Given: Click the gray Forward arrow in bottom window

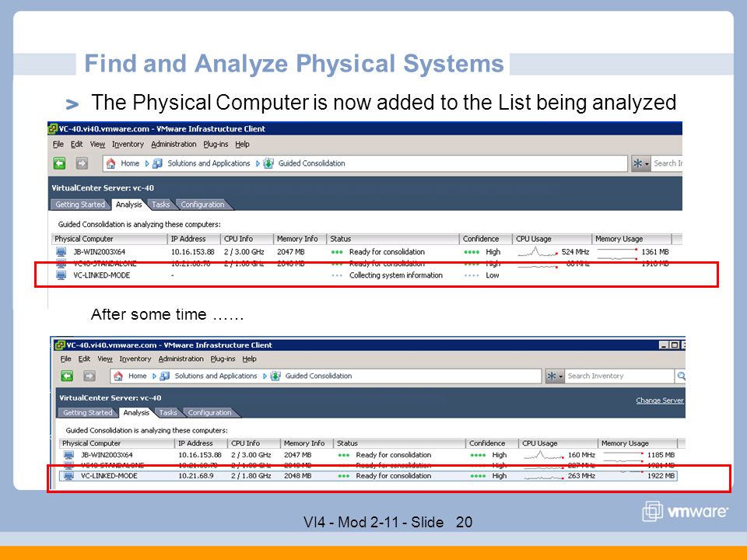Looking at the screenshot, I should 89,376.
